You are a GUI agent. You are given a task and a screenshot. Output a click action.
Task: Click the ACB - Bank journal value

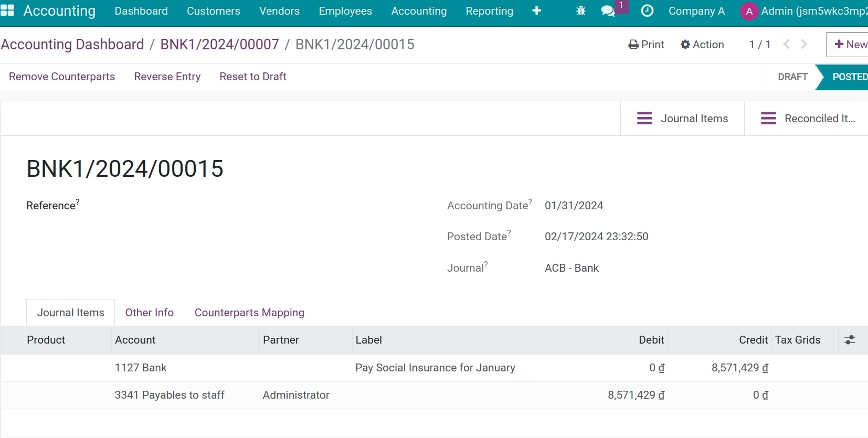point(571,268)
